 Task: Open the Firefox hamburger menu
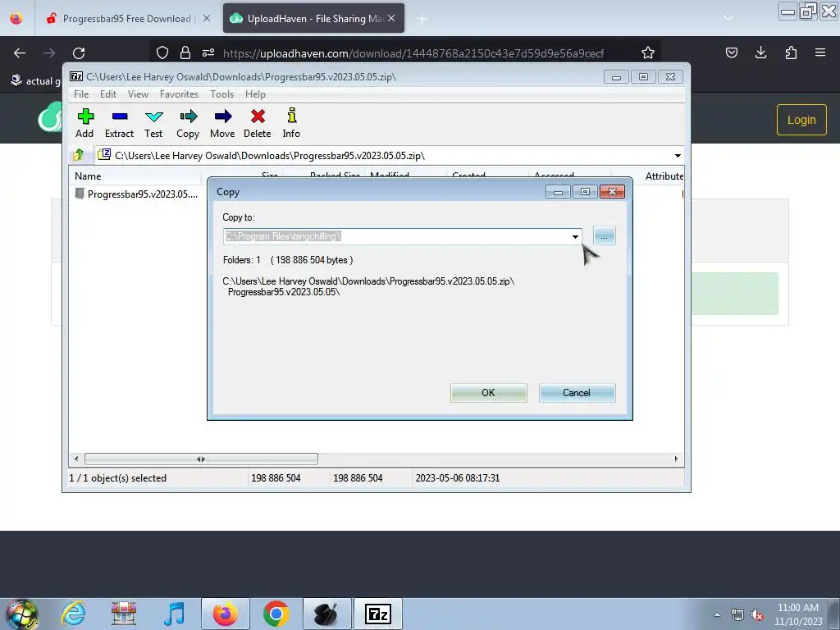coord(820,52)
